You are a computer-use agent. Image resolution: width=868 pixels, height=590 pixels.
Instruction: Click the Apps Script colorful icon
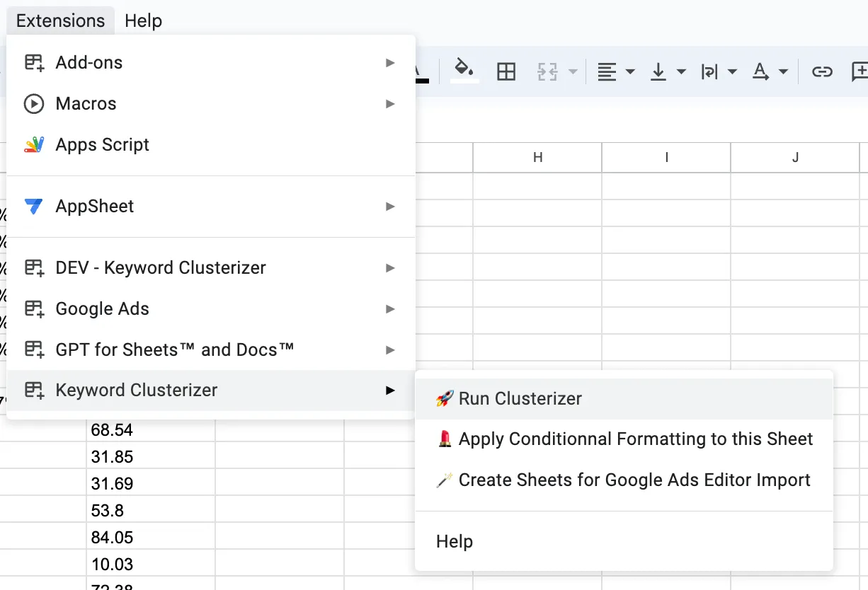pyautogui.click(x=34, y=145)
